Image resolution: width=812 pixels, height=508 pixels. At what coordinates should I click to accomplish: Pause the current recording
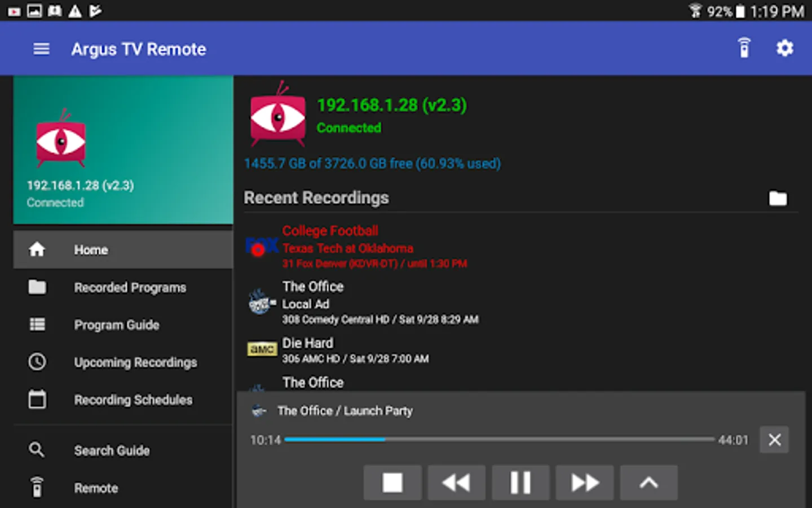tap(520, 483)
